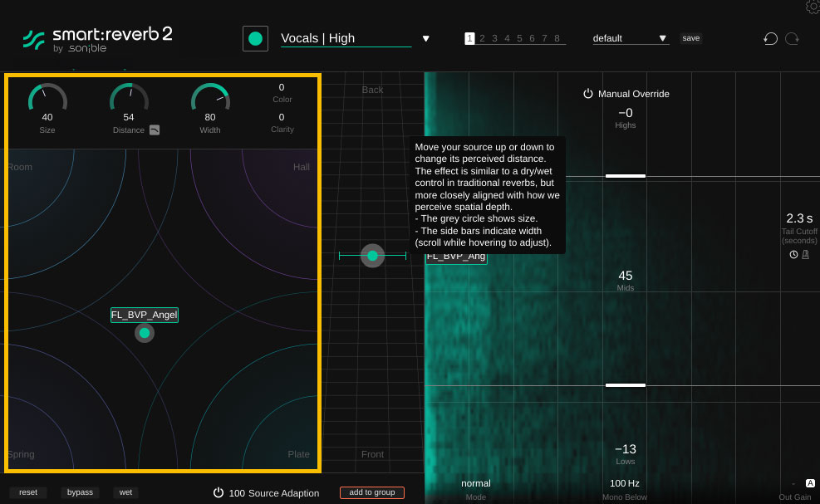The image size is (820, 504).
Task: Save the current preset
Action: tap(691, 38)
